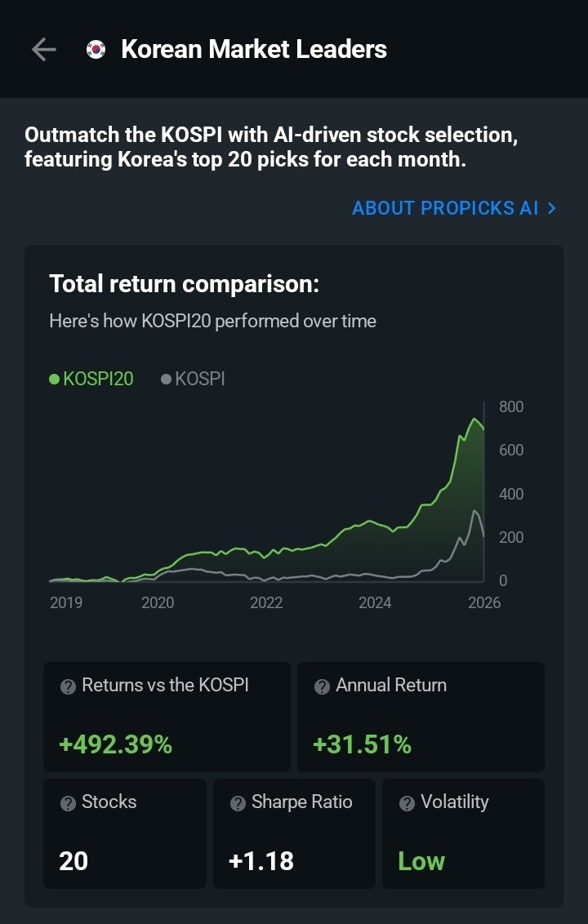Click the gray KOSPI legend dot

[x=167, y=379]
